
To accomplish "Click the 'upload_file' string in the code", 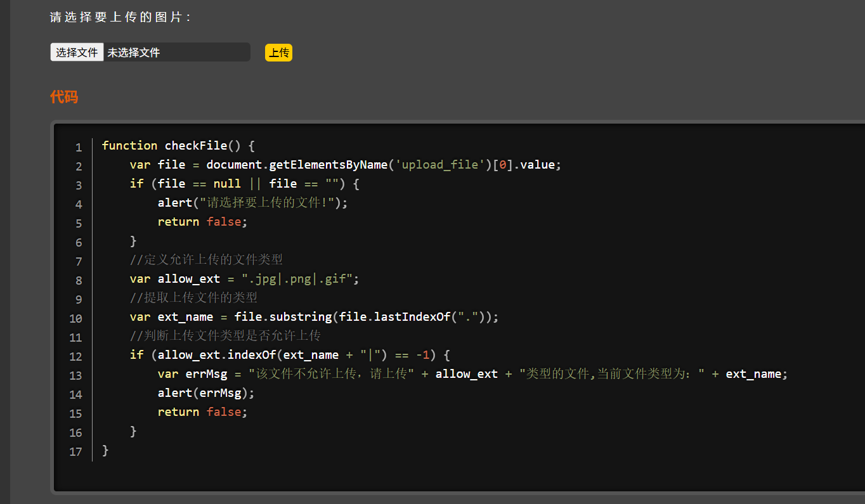I will [440, 165].
